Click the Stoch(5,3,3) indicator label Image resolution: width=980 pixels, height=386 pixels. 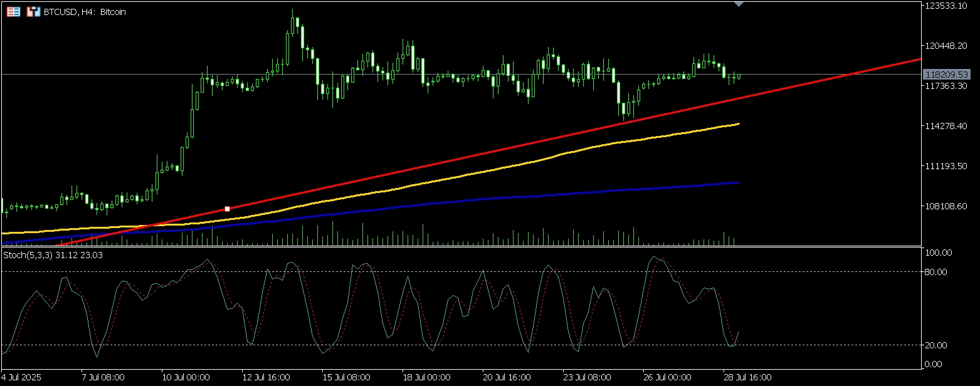click(53, 255)
